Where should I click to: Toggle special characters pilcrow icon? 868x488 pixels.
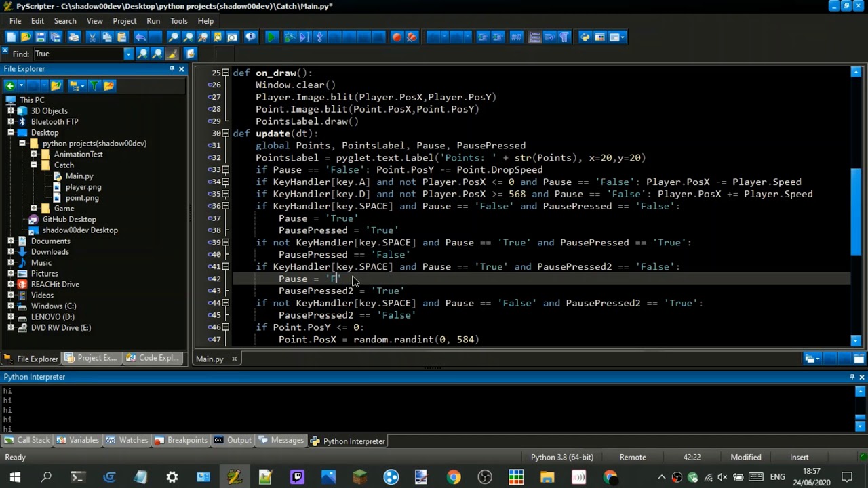point(564,37)
